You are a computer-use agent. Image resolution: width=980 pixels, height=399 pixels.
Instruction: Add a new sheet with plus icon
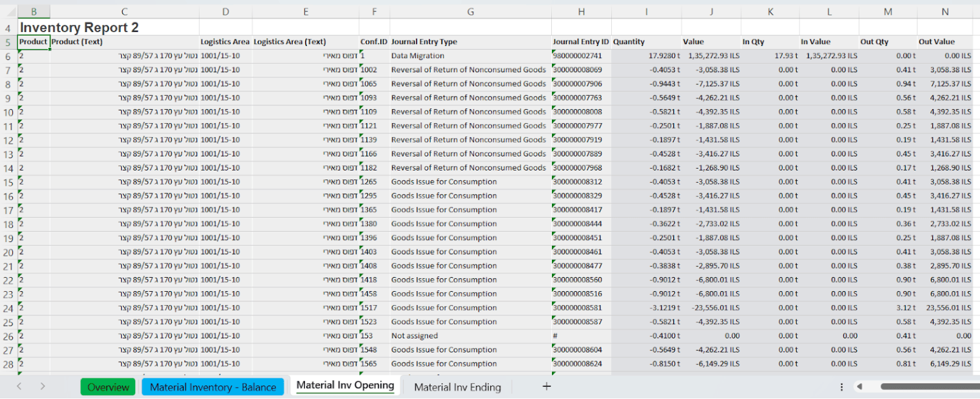[x=546, y=386]
